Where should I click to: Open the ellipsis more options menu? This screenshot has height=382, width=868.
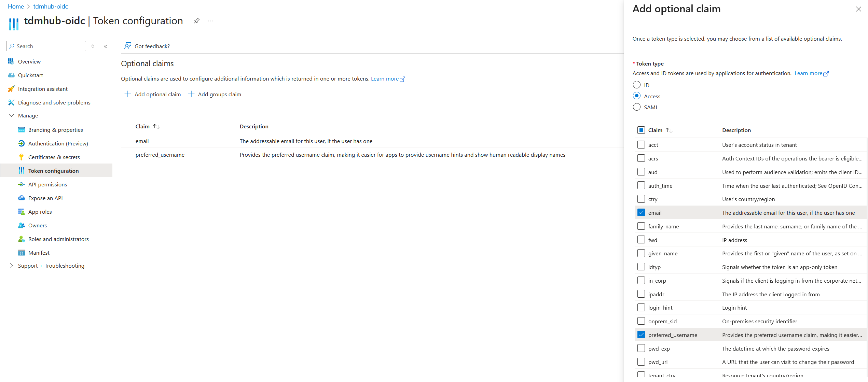pyautogui.click(x=210, y=21)
